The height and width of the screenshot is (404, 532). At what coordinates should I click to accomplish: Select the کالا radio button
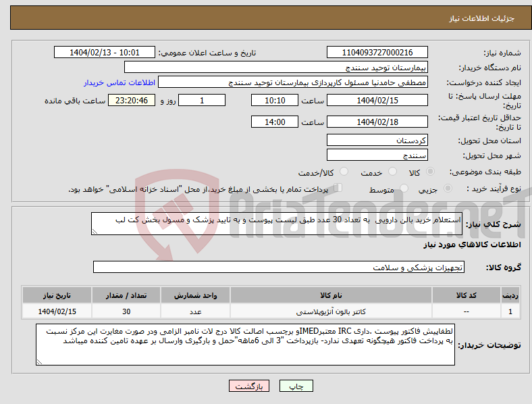(430, 172)
